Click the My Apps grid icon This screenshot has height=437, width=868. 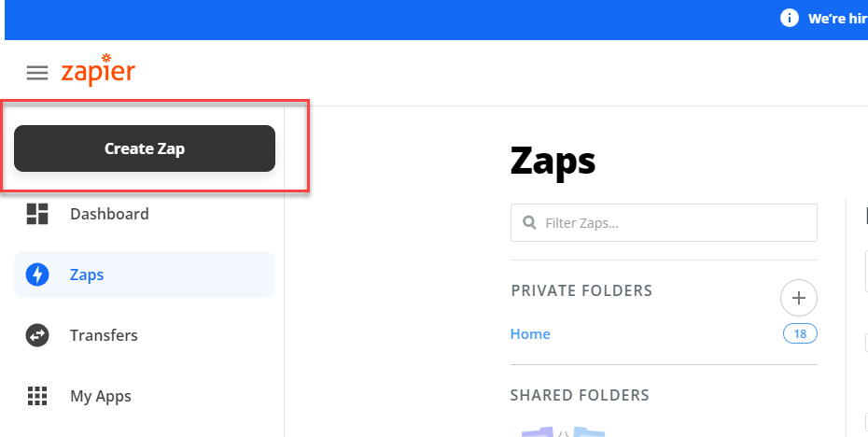(37, 396)
